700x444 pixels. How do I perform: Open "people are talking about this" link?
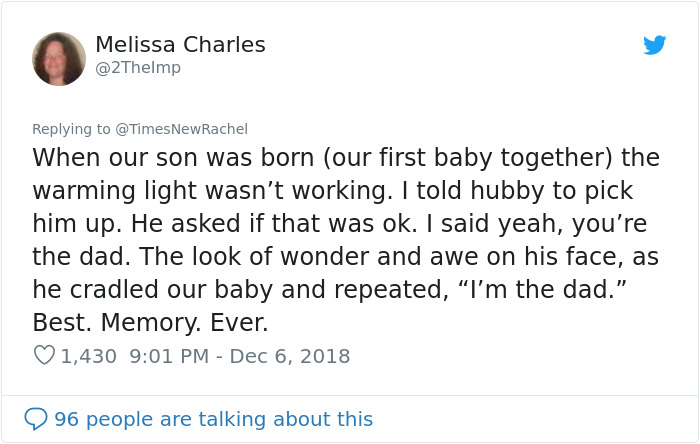[x=230, y=419]
